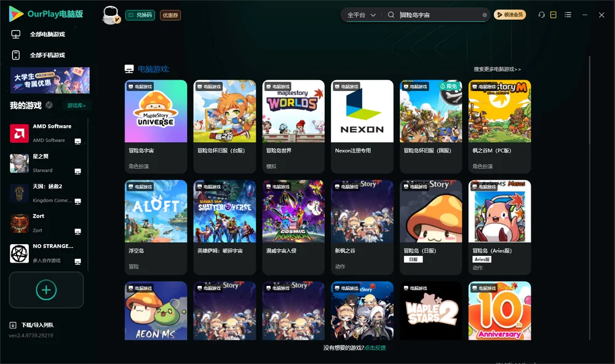Minimize the OurPlay window

[585, 15]
